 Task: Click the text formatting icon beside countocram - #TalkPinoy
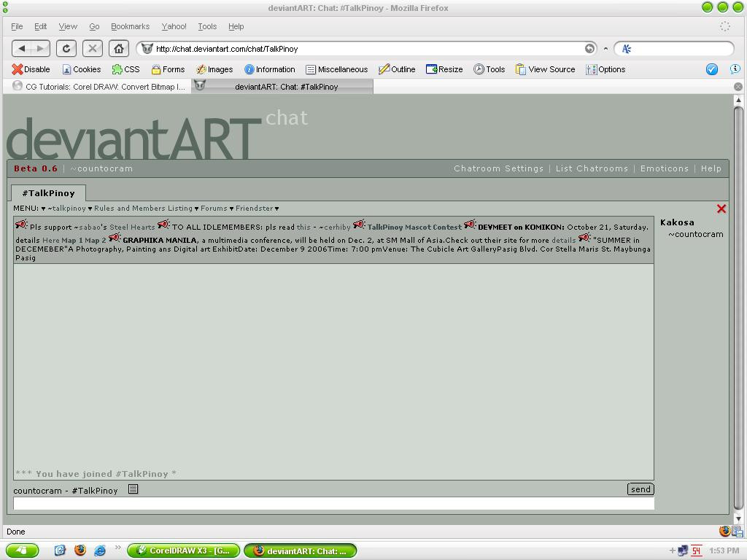(133, 489)
